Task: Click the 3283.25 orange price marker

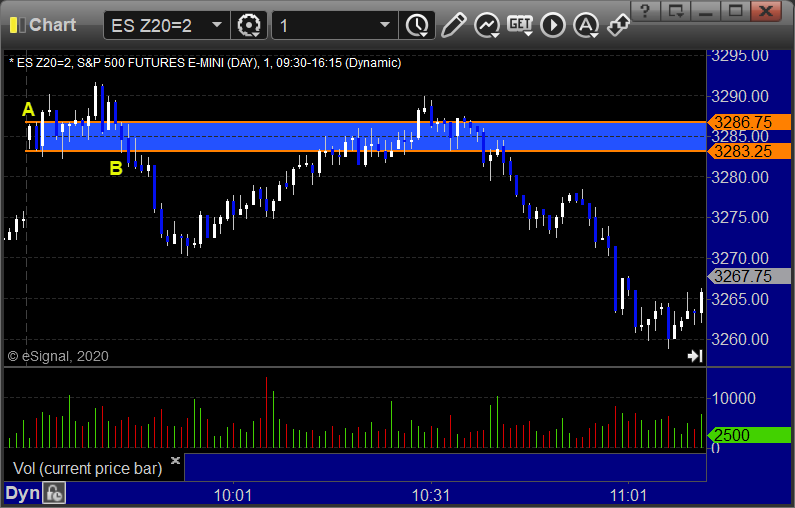Action: [749, 151]
